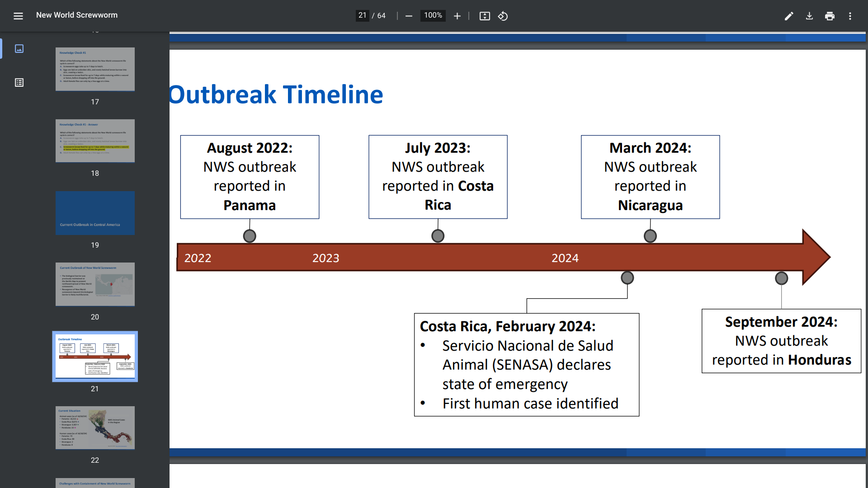Toggle the sidebar menu hamburger icon
Screen dimensions: 868x488
(18, 16)
